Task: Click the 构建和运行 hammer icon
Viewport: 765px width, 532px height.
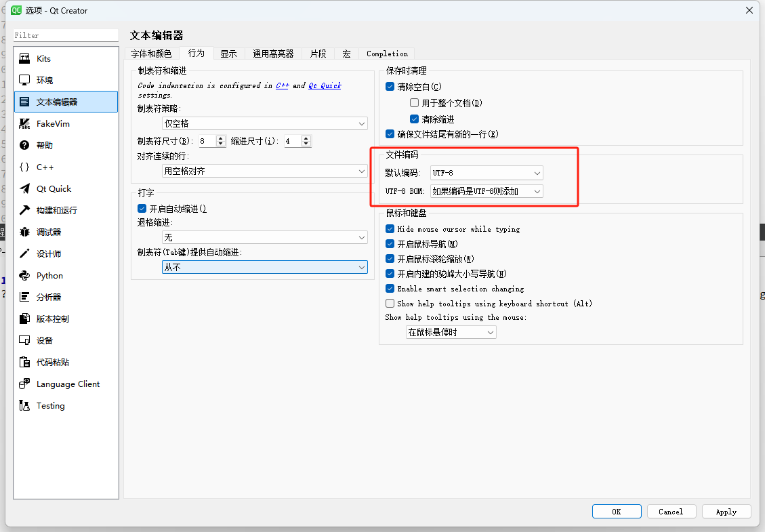Action: [24, 210]
